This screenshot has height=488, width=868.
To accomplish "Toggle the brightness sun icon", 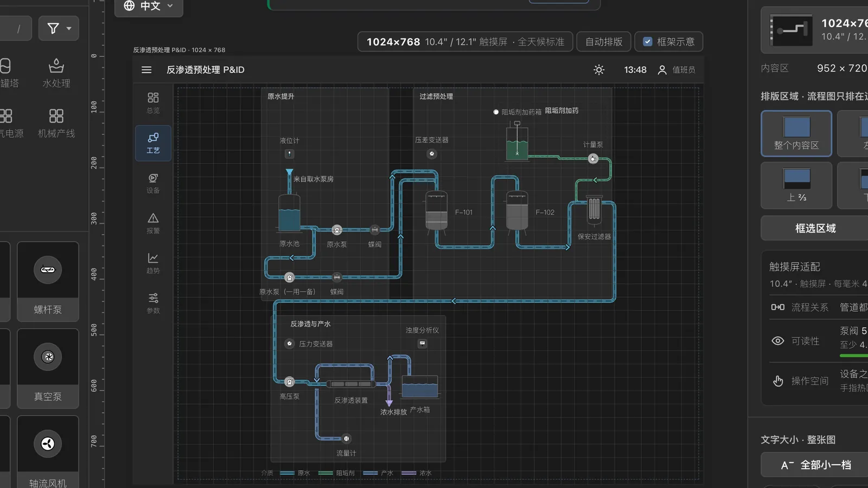I will [x=599, y=70].
